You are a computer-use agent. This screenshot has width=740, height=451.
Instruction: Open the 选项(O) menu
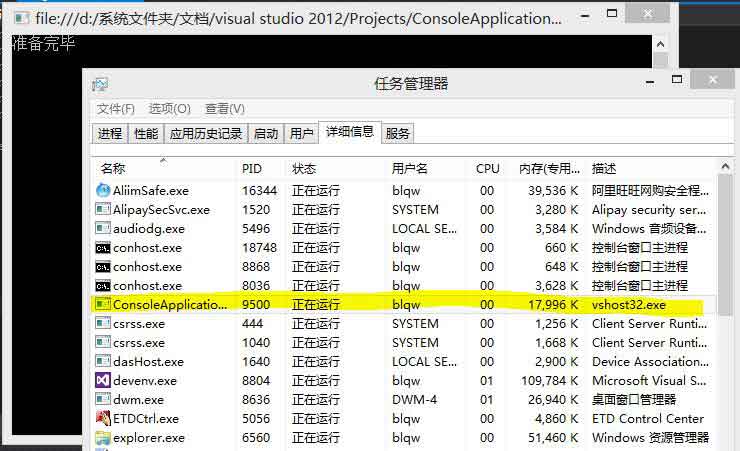(x=169, y=109)
